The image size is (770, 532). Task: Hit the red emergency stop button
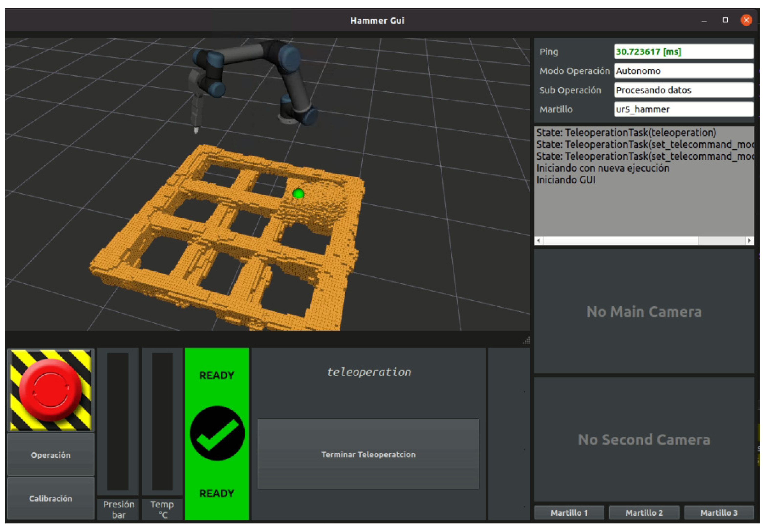pyautogui.click(x=51, y=390)
